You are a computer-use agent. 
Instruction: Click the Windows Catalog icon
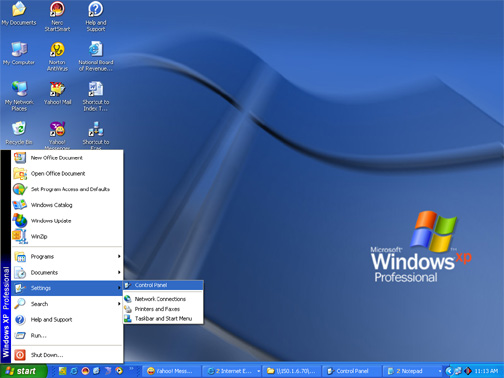[20, 205]
